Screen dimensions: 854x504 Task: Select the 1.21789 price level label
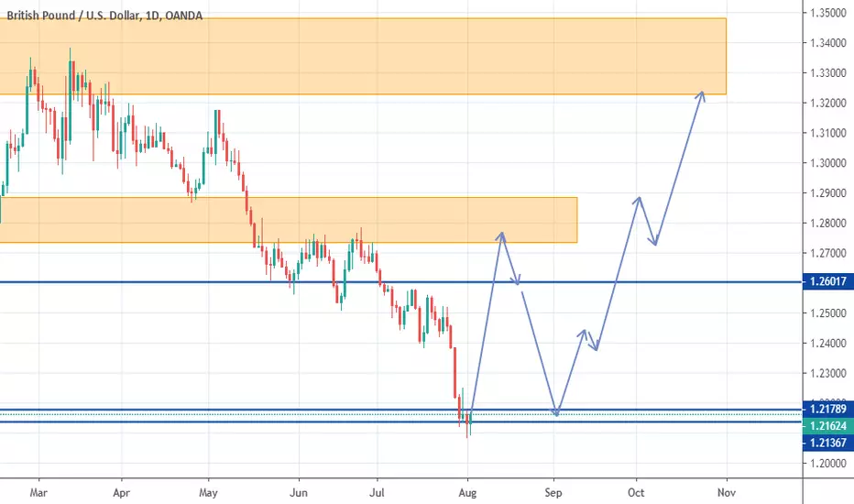(828, 410)
